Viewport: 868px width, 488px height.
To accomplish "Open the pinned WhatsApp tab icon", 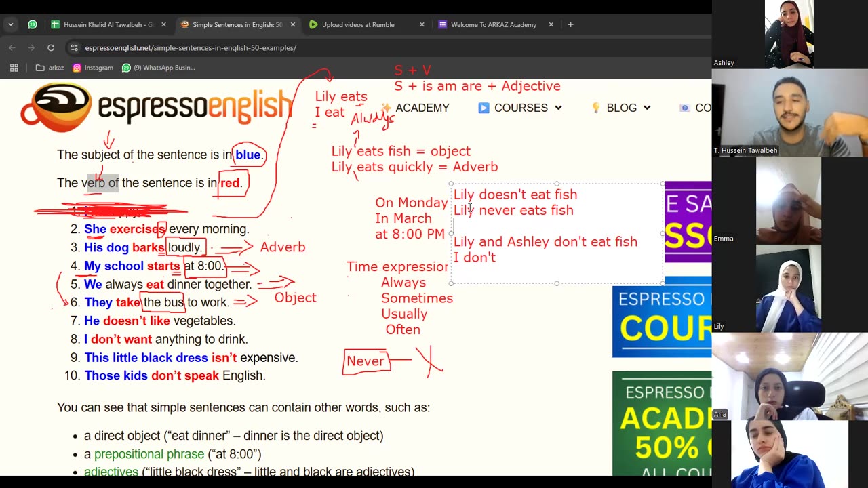I will pyautogui.click(x=32, y=24).
